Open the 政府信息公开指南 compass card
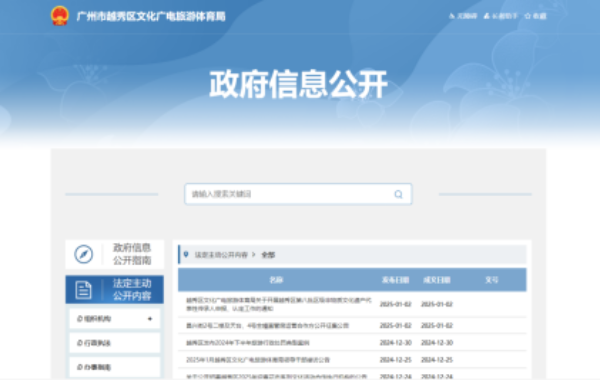Image resolution: width=600 pixels, height=380 pixels. (114, 254)
